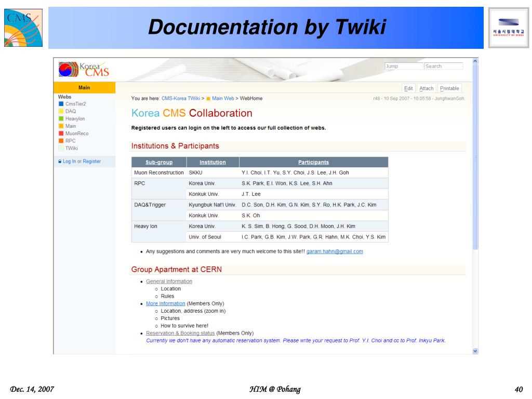Sort the table by Participants header

click(x=313, y=162)
